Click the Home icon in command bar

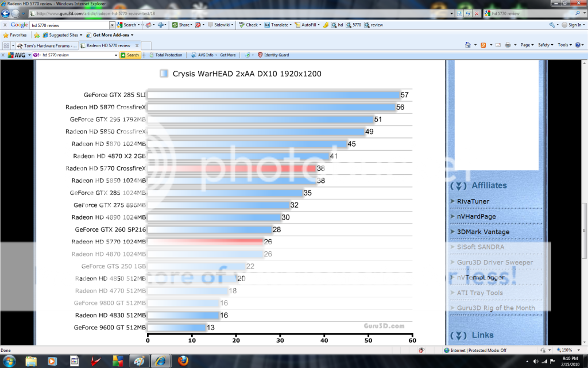coord(467,45)
